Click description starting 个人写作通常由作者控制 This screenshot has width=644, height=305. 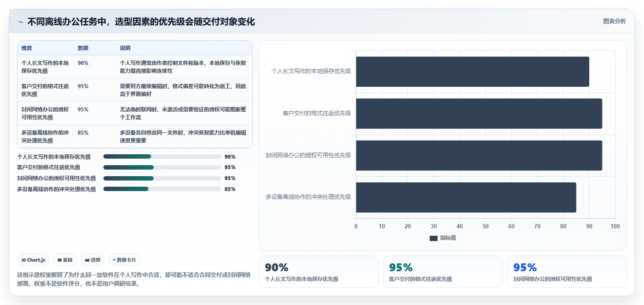[183, 67]
